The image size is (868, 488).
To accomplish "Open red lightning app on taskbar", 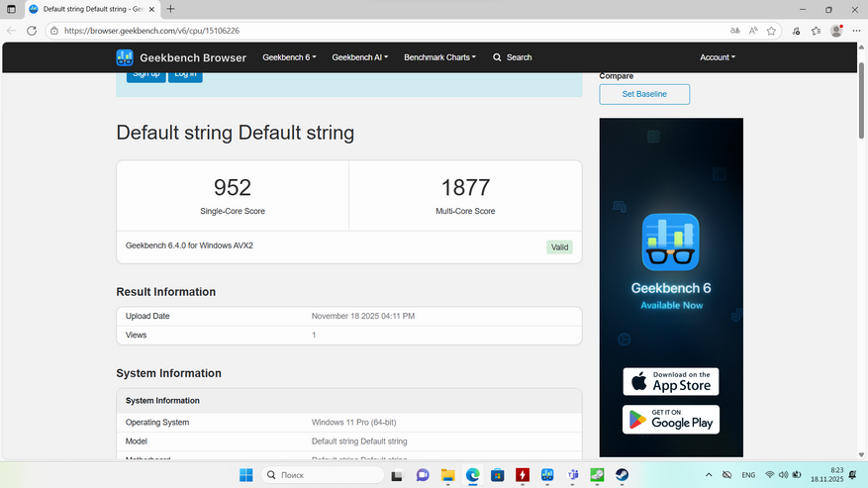I will [522, 475].
